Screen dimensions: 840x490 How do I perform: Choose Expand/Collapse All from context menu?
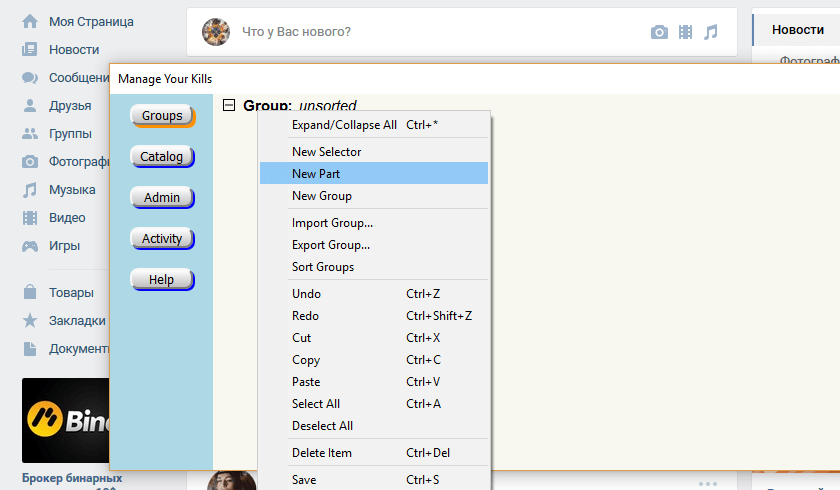coord(374,125)
